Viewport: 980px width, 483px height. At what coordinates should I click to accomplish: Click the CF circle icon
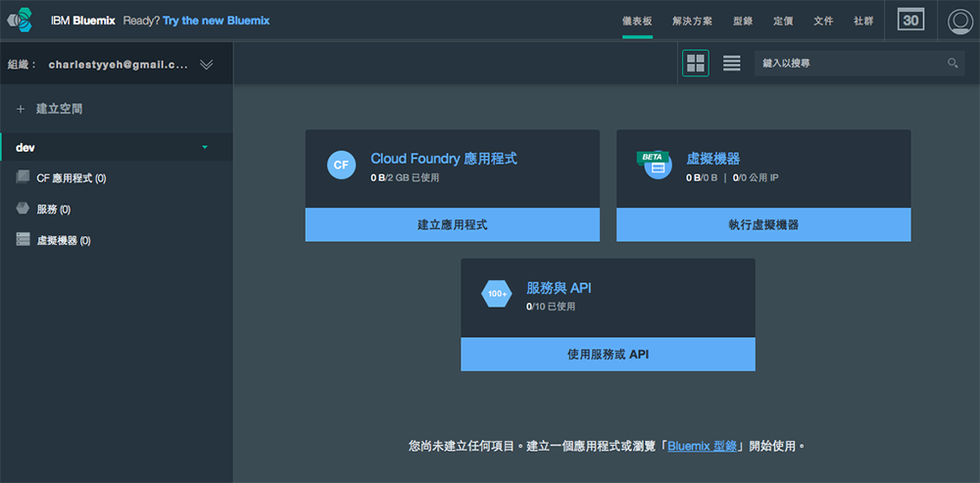click(341, 165)
